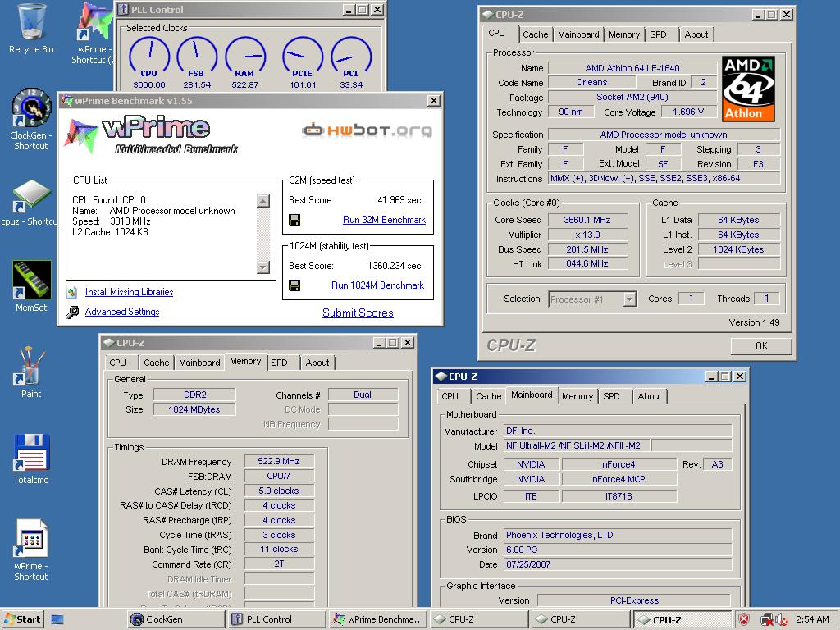Open the wPrime shortcut icon beside Recycle Bin
The image size is (840, 630).
point(94,21)
